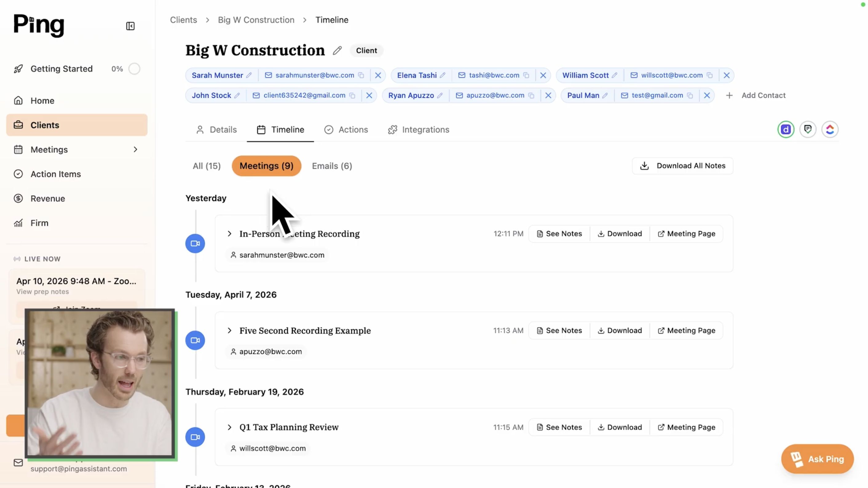Click Download All Notes button
This screenshot has height=488, width=868.
[682, 166]
